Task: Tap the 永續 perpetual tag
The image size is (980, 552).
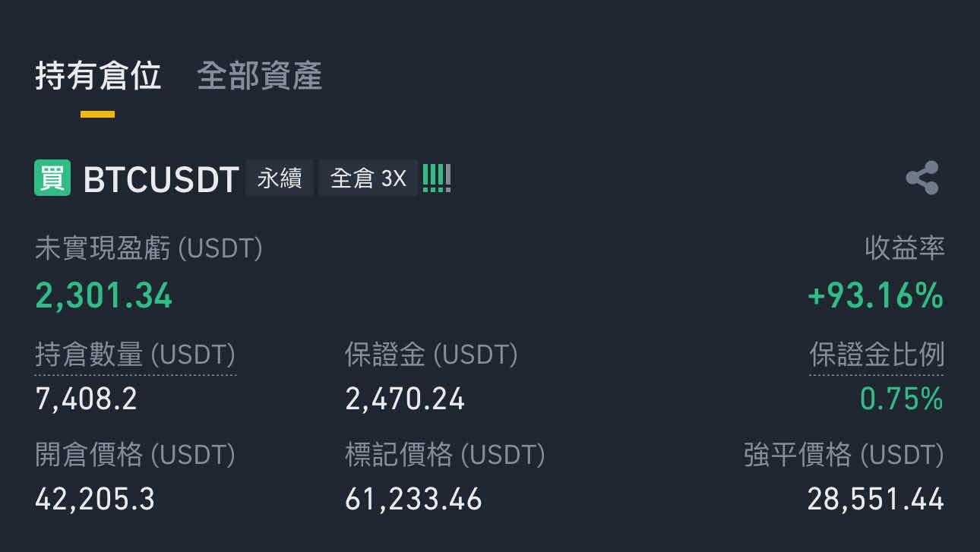Action: (280, 178)
